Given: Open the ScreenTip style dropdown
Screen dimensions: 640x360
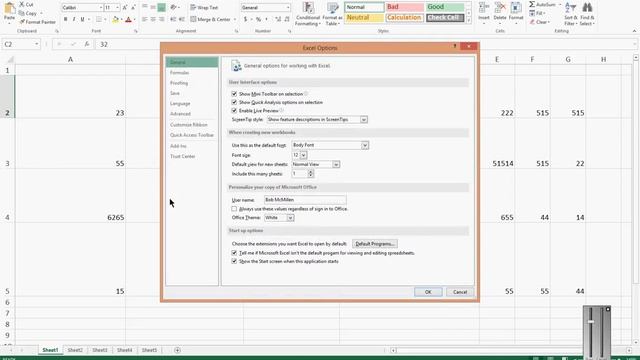Looking at the screenshot, I should coord(364,120).
